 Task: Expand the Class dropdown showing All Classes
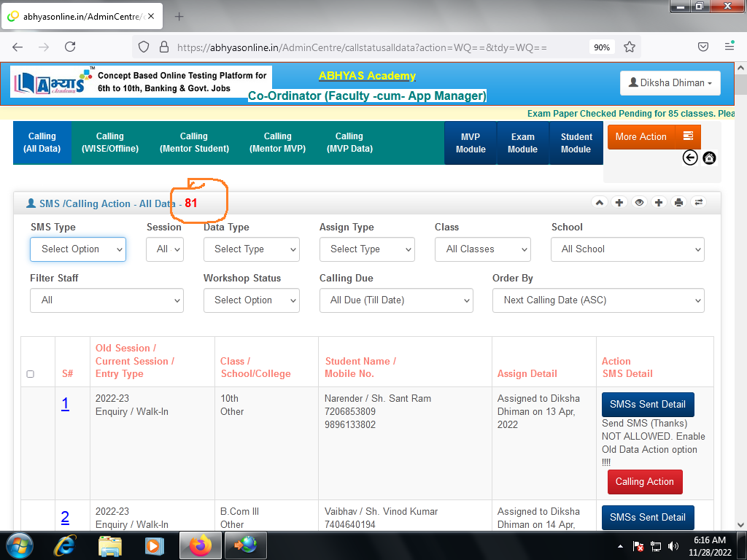(x=482, y=249)
